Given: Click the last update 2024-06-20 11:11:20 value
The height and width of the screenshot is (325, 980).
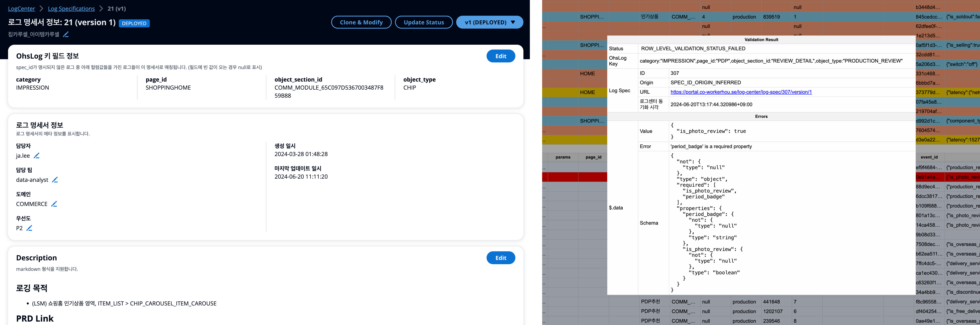Looking at the screenshot, I should point(301,177).
